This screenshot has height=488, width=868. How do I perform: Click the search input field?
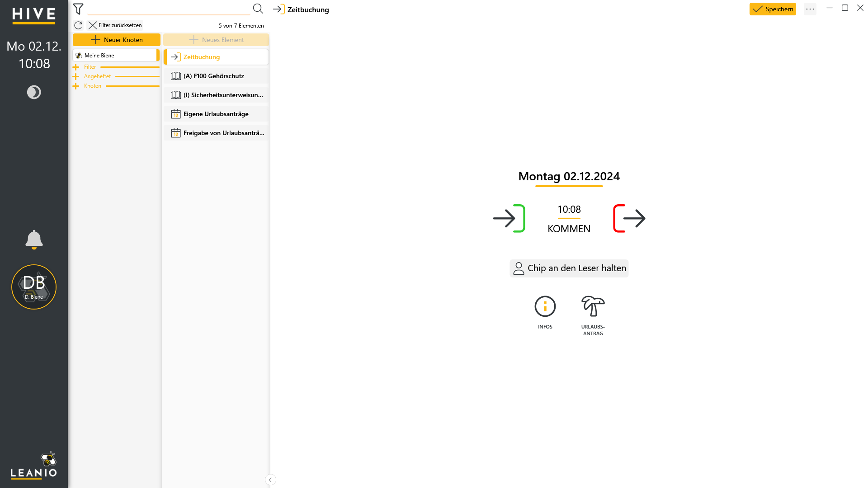tap(169, 9)
